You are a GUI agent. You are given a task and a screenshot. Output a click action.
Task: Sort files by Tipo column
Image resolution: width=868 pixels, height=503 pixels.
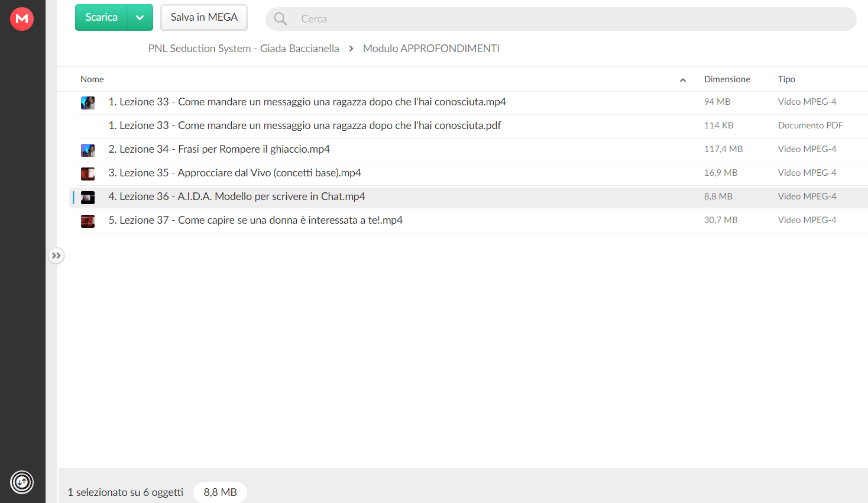coord(786,79)
